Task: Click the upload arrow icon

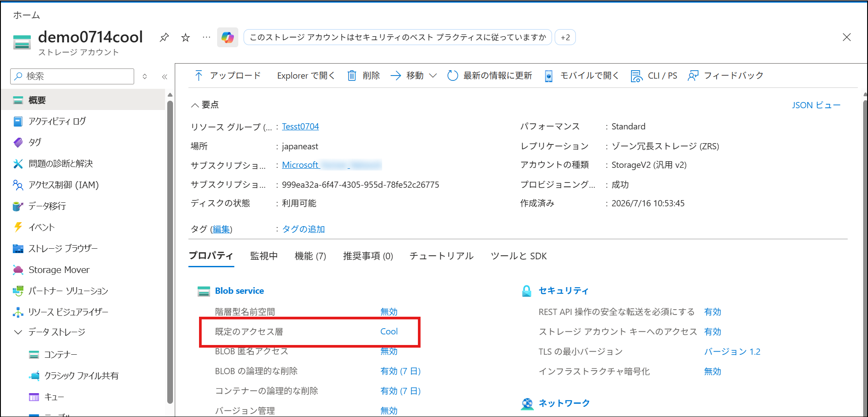Action: [199, 76]
